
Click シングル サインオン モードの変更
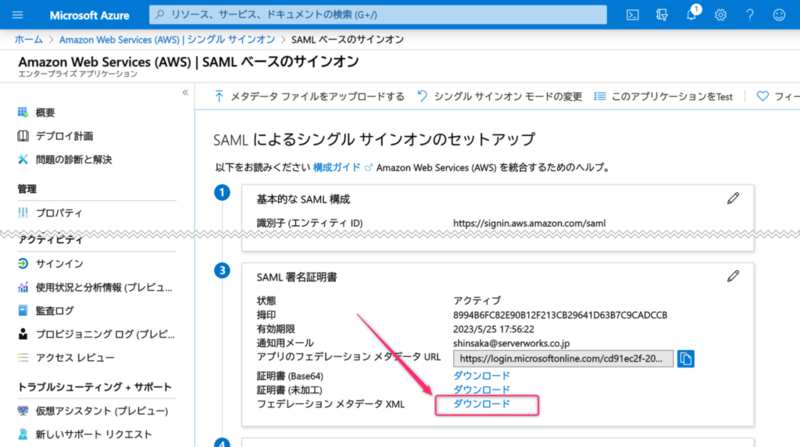pos(499,96)
